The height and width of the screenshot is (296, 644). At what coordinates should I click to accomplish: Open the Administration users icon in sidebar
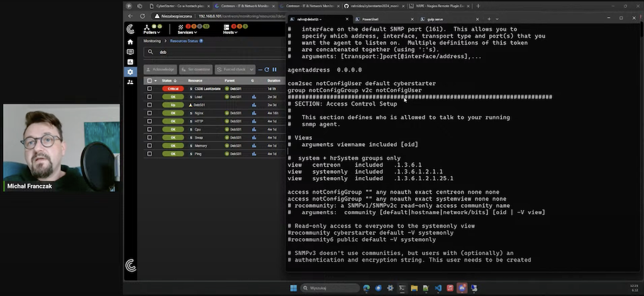[x=130, y=82]
